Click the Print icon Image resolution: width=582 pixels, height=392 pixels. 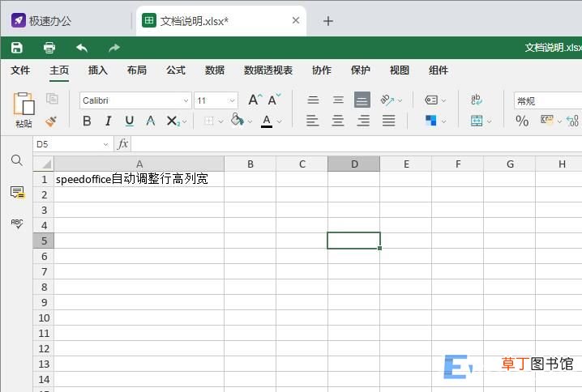pyautogui.click(x=49, y=48)
